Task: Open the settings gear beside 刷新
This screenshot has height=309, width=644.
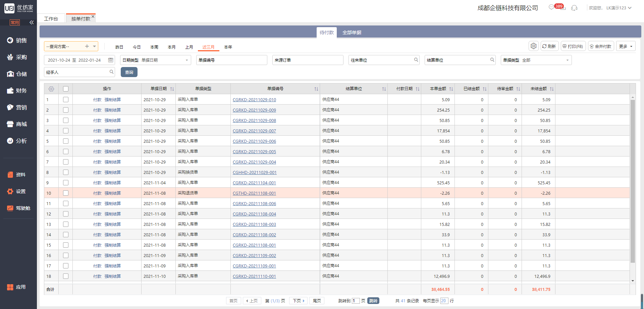Action: (533, 46)
